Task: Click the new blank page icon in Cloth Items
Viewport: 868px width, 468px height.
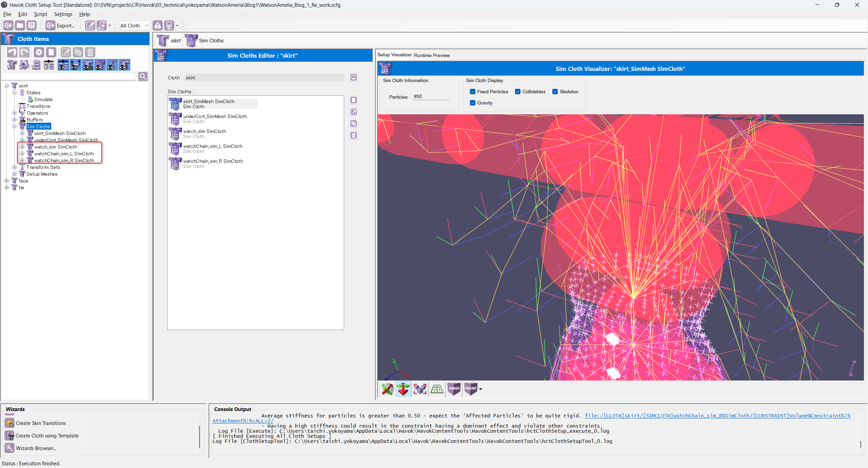Action: (x=51, y=52)
